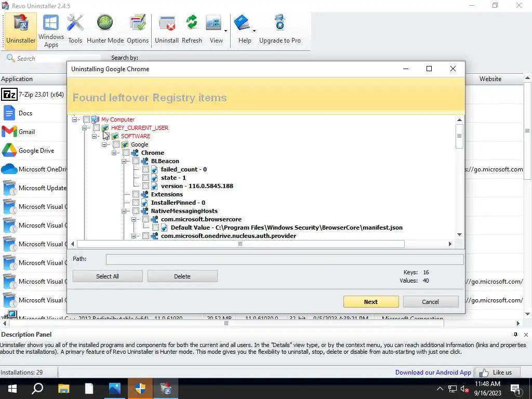
Task: Open the Help dropdown arrow
Action: (x=254, y=31)
